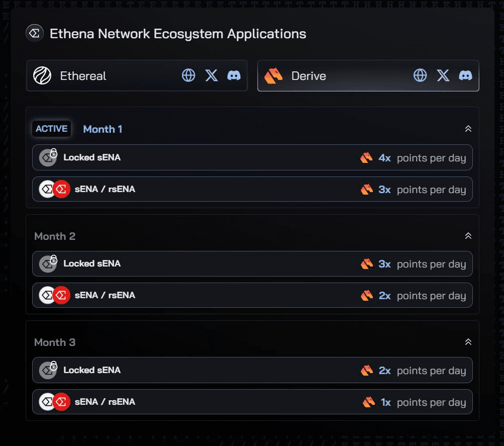Screen dimensions: 504x446
Task: Select Month 2 Locked sENA label
Action: point(92,263)
